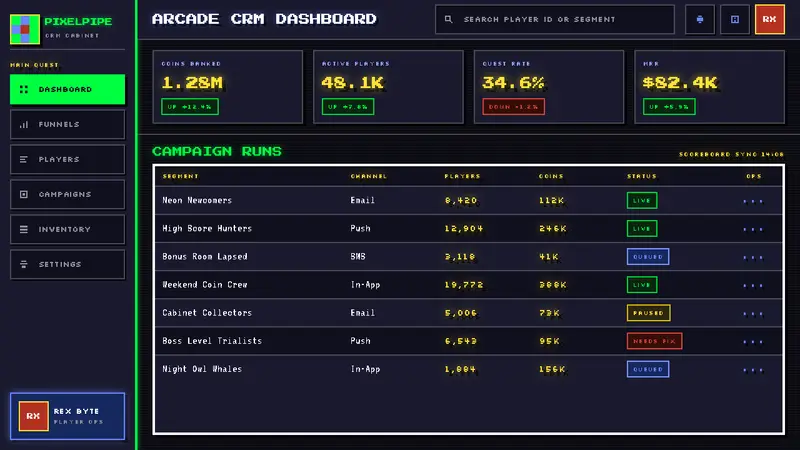Click LIVE status badge for High Score Hunters

click(x=642, y=229)
